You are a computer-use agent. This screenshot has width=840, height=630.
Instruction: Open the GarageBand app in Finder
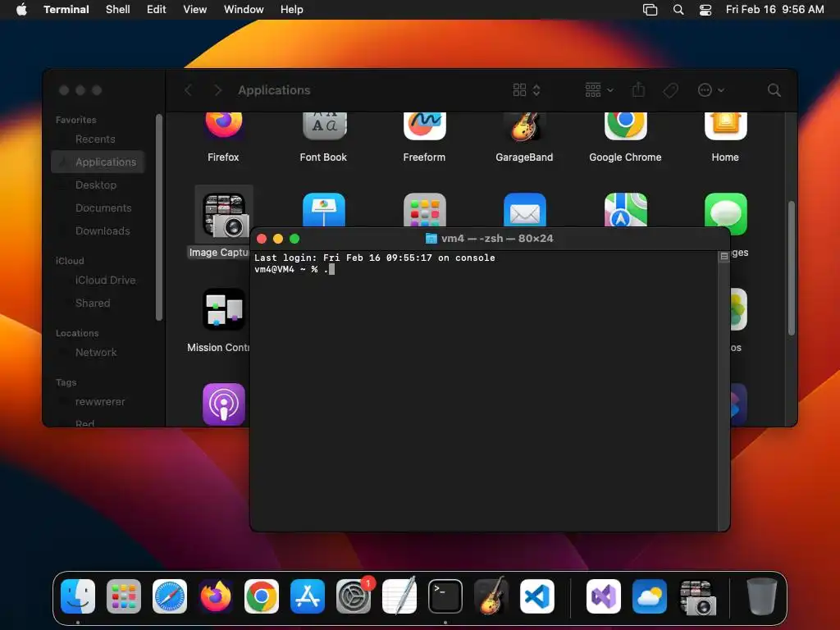pyautogui.click(x=524, y=126)
